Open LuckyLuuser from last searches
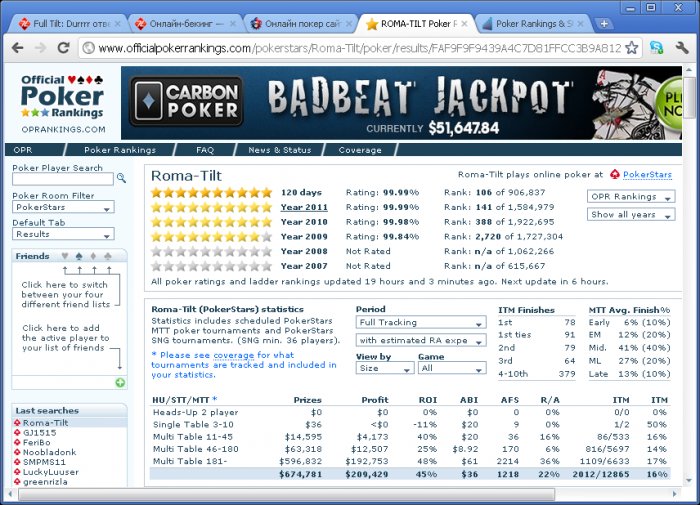 tap(50, 472)
